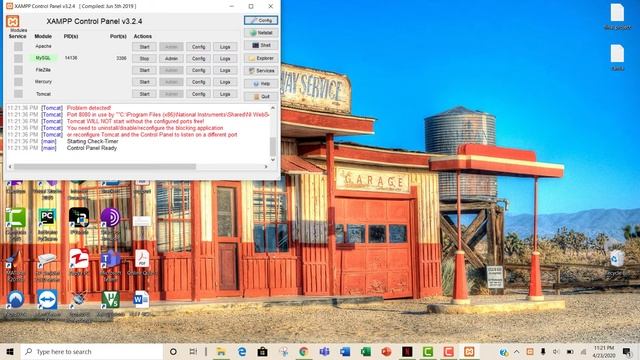The width and height of the screenshot is (640, 360).
Task: Click XAMPP logo in control panel
Action: (13, 21)
